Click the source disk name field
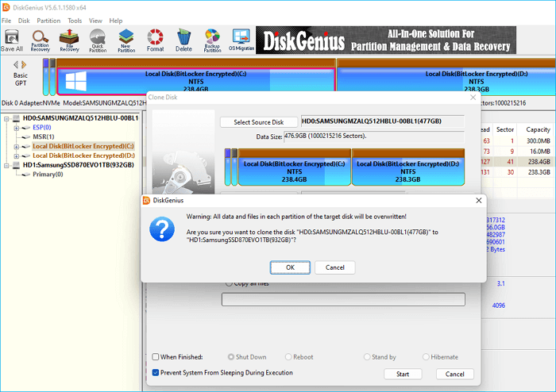Image resolution: width=556 pixels, height=392 pixels. [382, 121]
